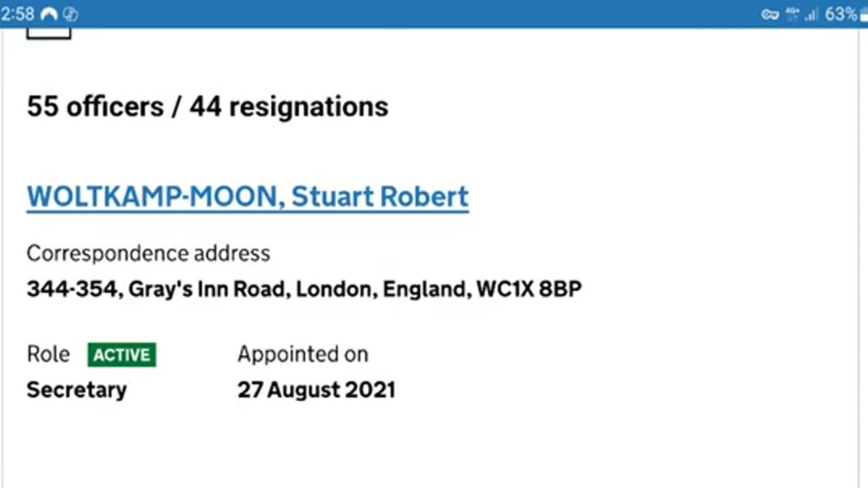The height and width of the screenshot is (488, 868).
Task: Tap the mountain-shaped VPN app icon in status bar
Action: point(50,14)
